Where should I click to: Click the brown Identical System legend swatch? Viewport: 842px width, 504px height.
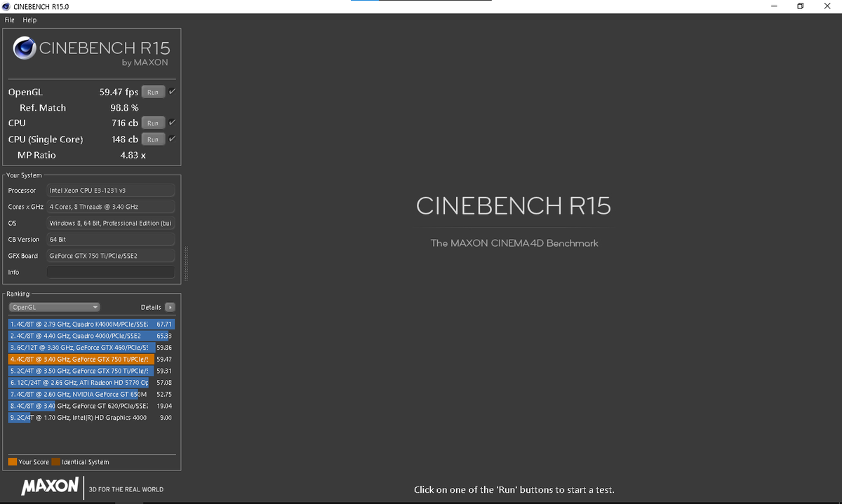pyautogui.click(x=56, y=462)
